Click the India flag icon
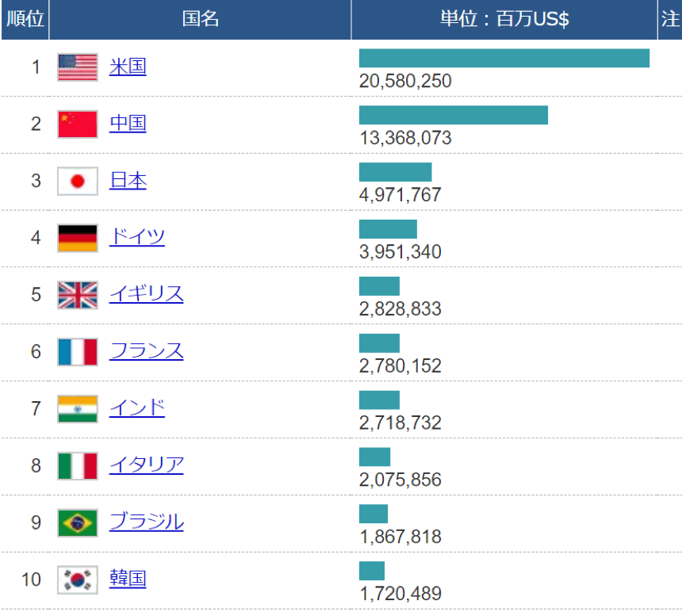Image resolution: width=682 pixels, height=616 pixels. click(78, 409)
